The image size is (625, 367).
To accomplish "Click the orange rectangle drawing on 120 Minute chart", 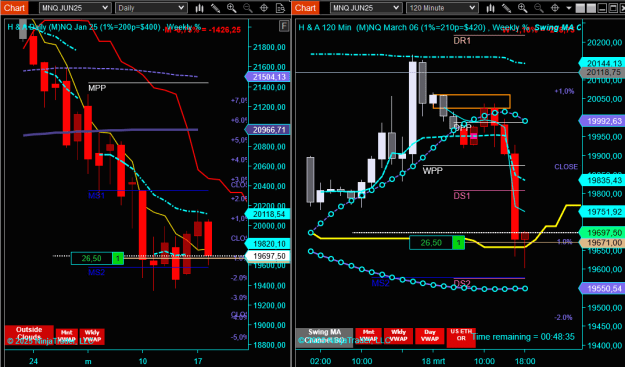I will [471, 101].
